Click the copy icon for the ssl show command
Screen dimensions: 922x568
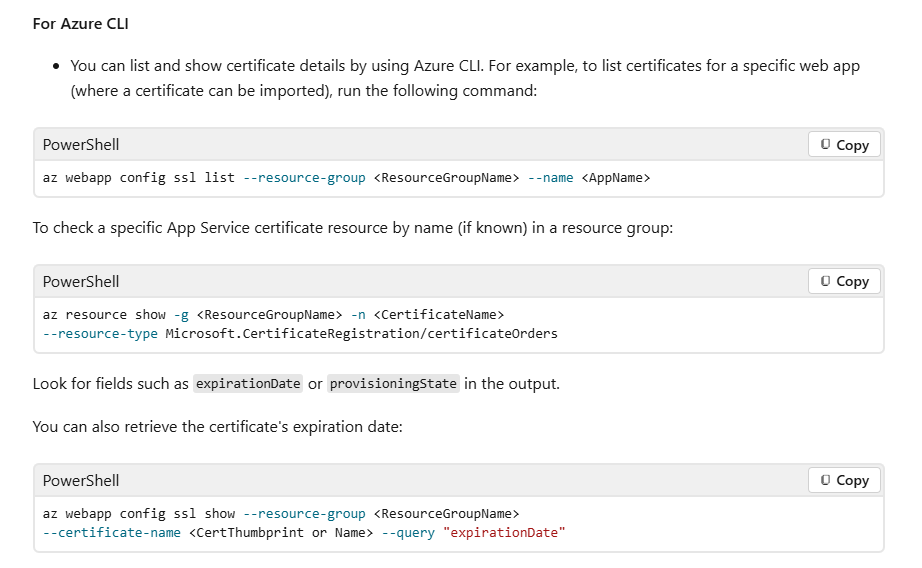844,480
